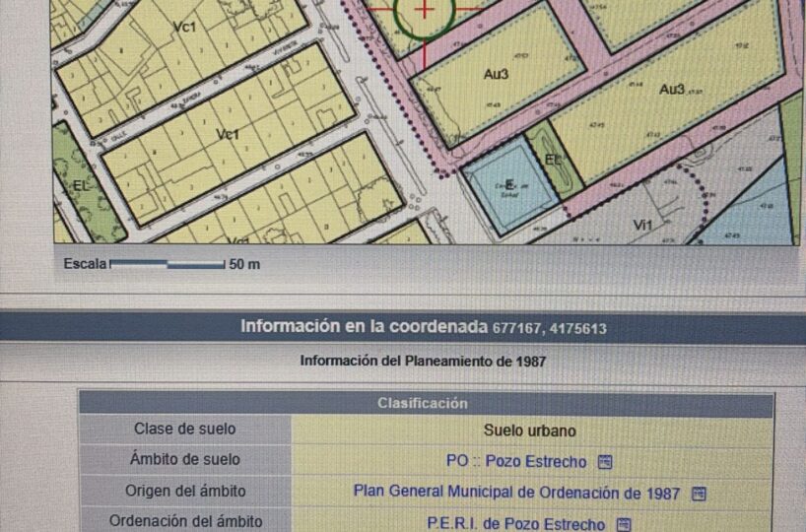Click the 50 m scale bar
The image size is (806, 532).
coord(168,264)
